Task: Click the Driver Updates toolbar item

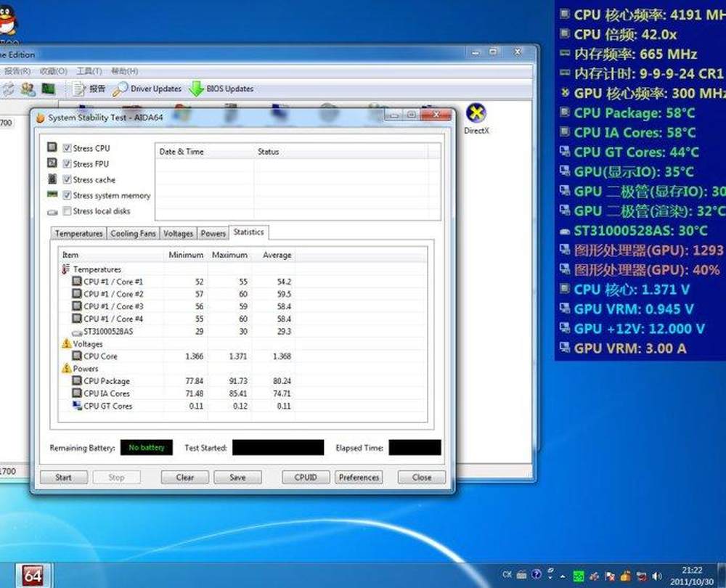Action: tap(147, 89)
